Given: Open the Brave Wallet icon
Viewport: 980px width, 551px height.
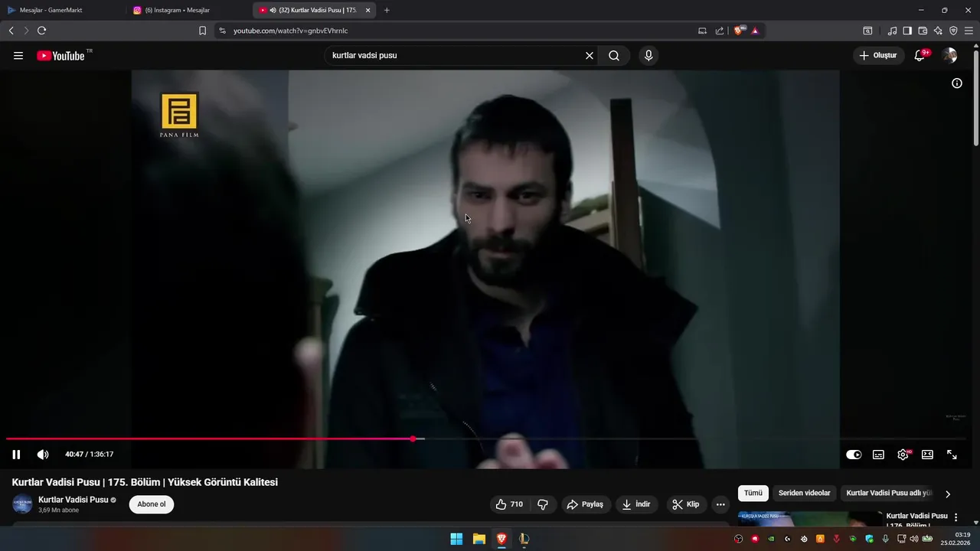Looking at the screenshot, I should (923, 31).
